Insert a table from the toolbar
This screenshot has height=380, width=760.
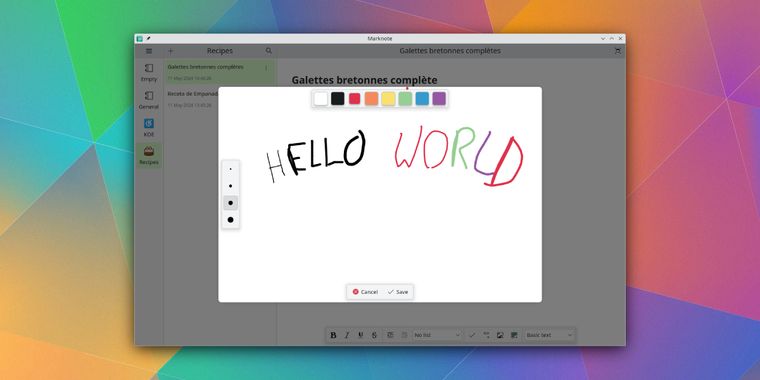(514, 335)
